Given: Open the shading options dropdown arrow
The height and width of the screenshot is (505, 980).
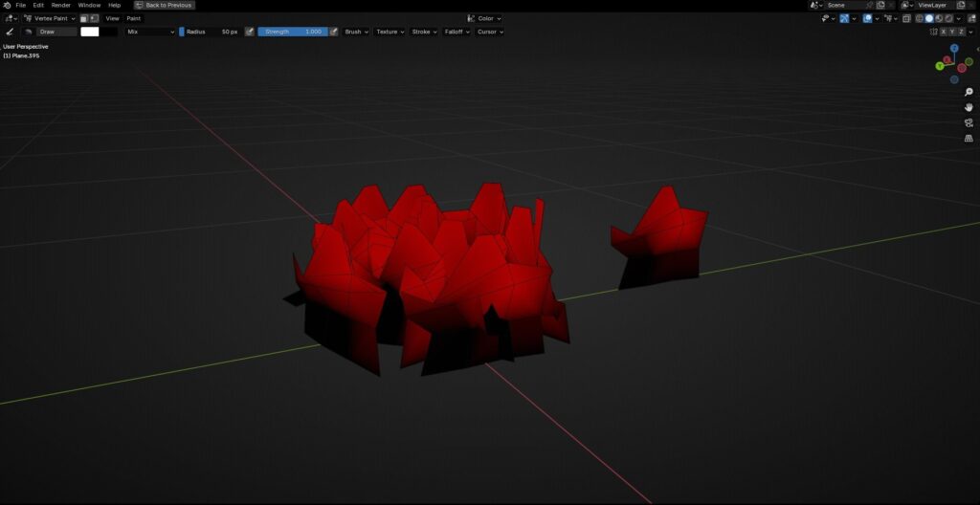Looking at the screenshot, I should (x=959, y=19).
